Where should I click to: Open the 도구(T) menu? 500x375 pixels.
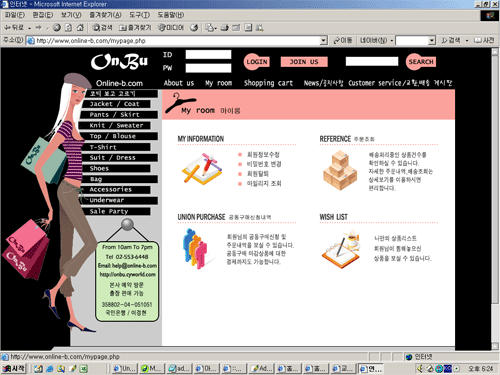click(x=139, y=15)
